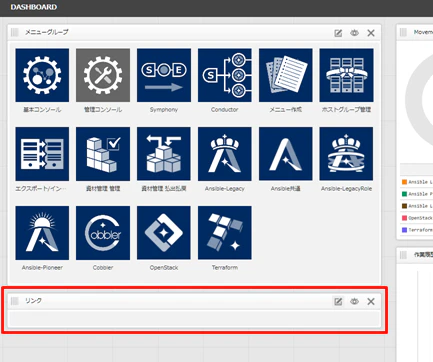Grab the 作業履歴 widget move handle
Screen dimensions: 433x362
[403, 255]
